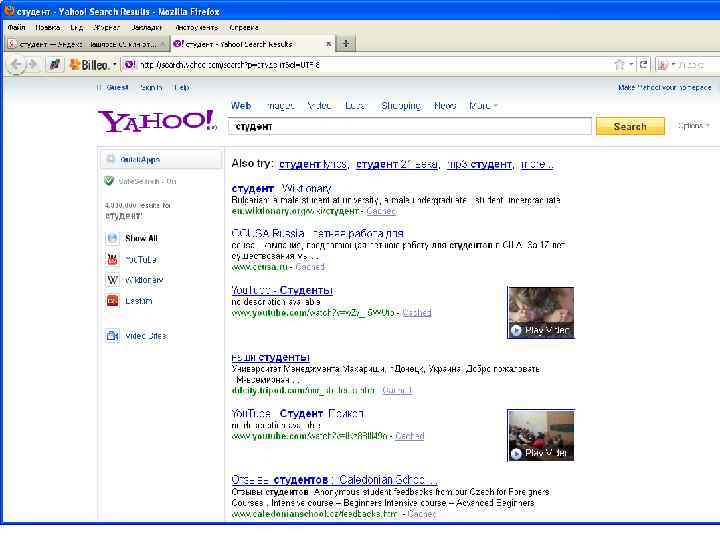Screen dimensions: 720x540
Task: Click the Wiktionary W icon in sidebar
Action: tap(112, 280)
